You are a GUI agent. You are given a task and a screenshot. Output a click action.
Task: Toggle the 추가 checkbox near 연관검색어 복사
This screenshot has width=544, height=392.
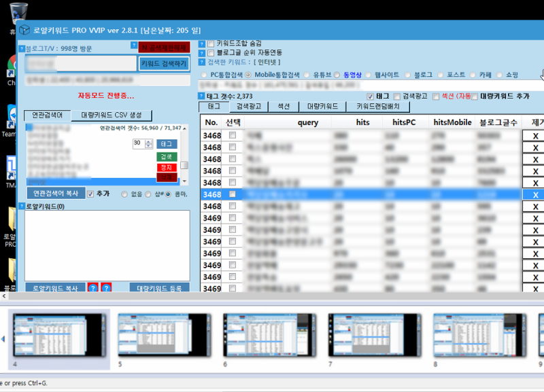coord(90,194)
